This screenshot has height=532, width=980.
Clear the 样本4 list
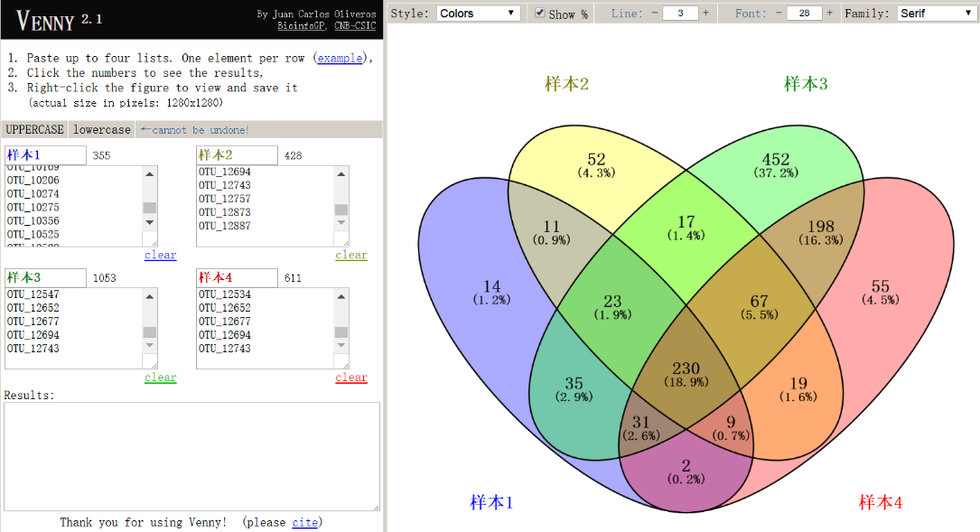351,378
